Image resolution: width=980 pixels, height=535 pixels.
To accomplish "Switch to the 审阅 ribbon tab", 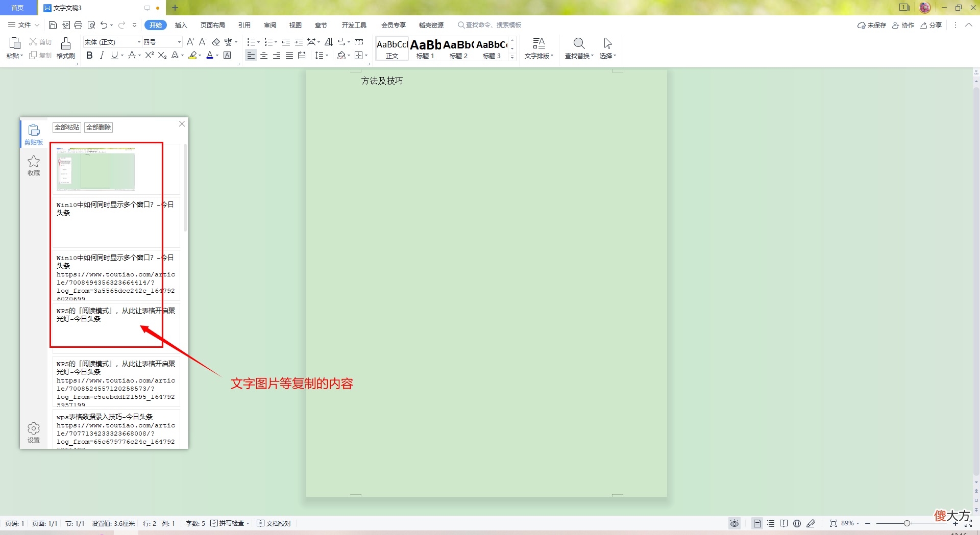I will (x=270, y=25).
